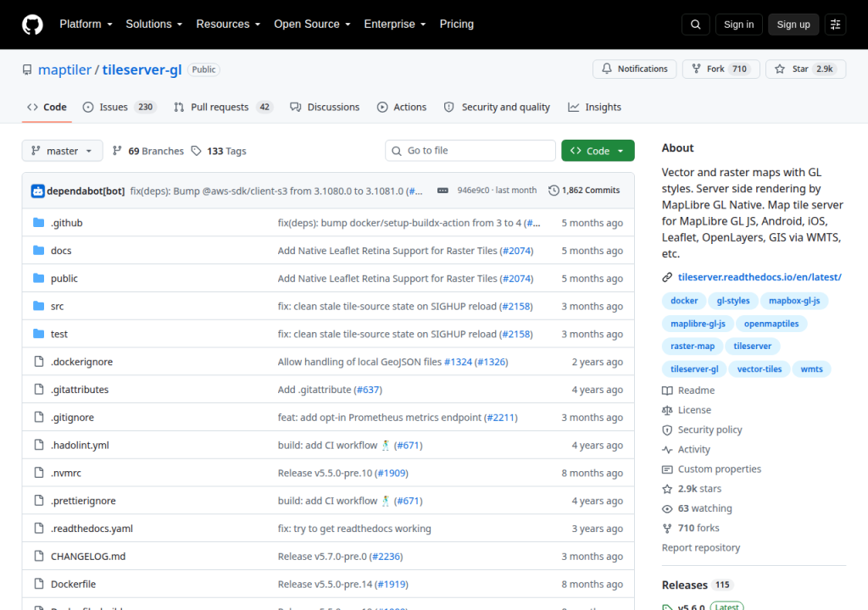
Task: Select the wmts topic tag
Action: (x=811, y=369)
